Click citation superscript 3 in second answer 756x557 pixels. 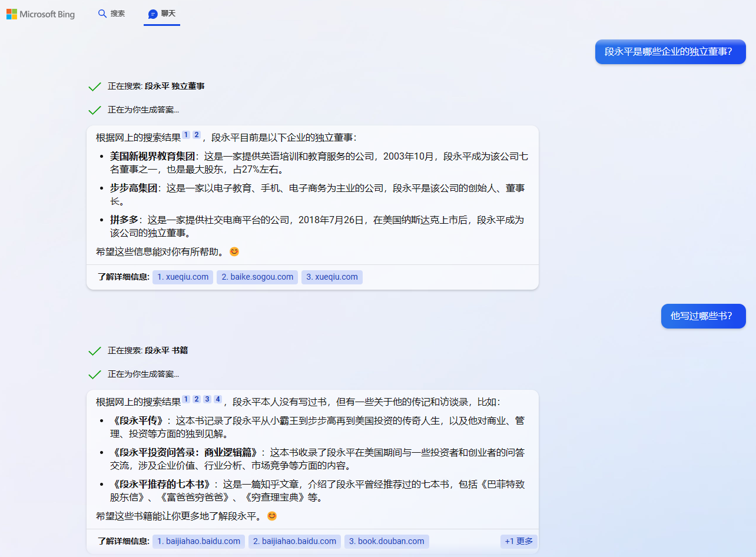(207, 398)
